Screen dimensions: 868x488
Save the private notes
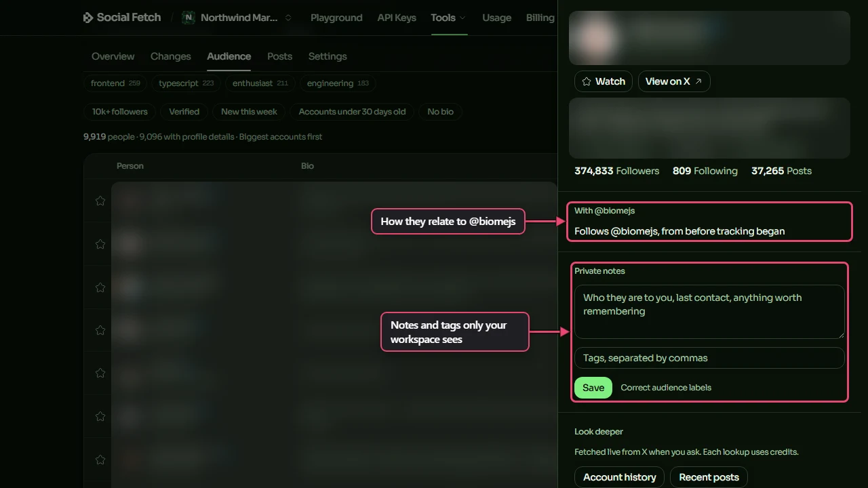click(593, 388)
